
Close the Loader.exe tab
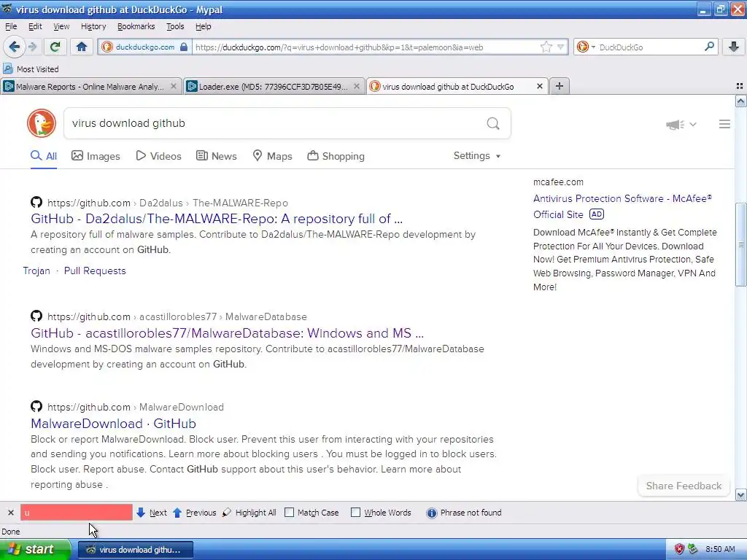(x=356, y=86)
